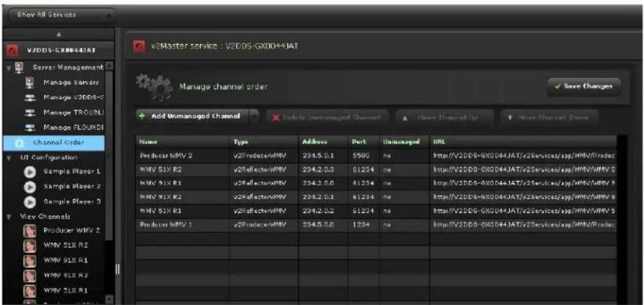Viewport: 644px width, 305px height.
Task: Click the WMV 91X R2 sidebar channel icon
Action: click(29, 275)
